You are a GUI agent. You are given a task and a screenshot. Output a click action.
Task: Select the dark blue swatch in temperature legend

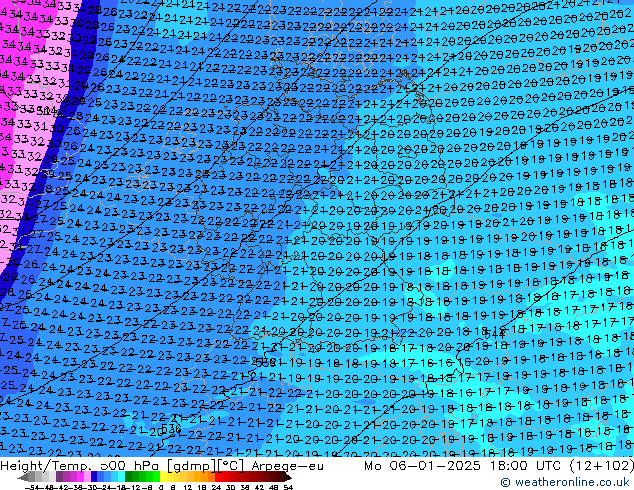[x=94, y=477]
